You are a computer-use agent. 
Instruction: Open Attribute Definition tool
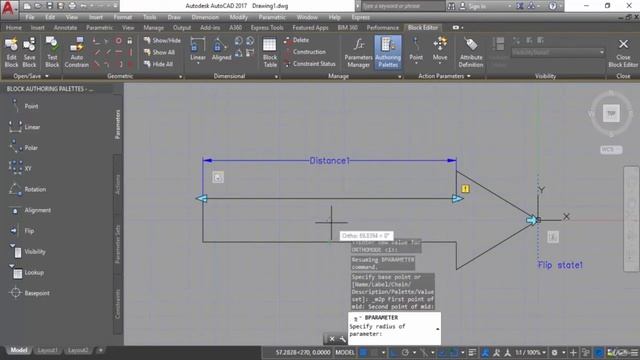click(x=471, y=52)
